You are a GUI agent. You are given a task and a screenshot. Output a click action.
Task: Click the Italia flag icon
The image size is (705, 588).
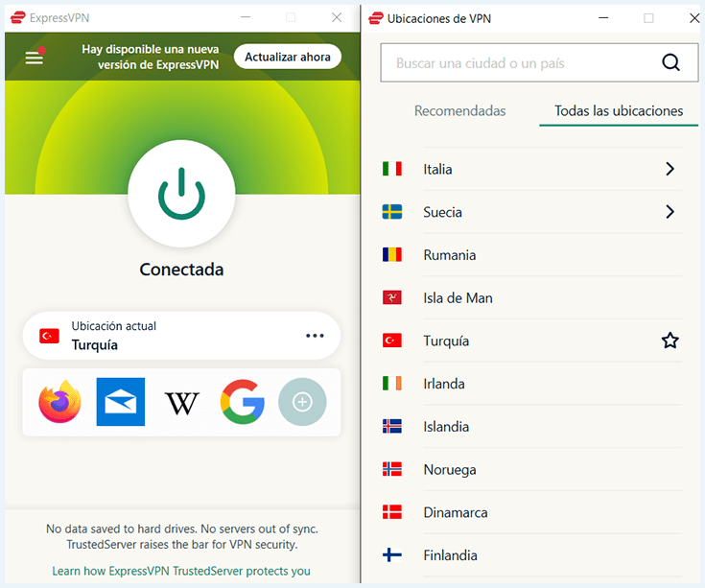(392, 169)
